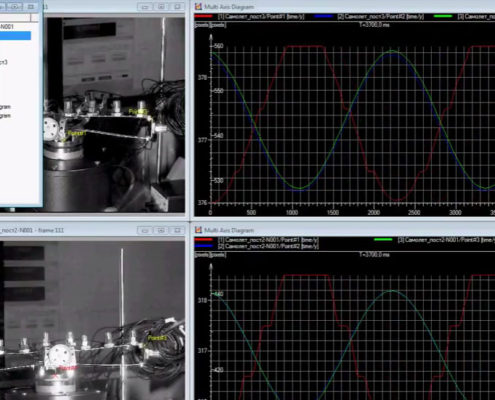
Task: Click the blue legend swatch in the lower diagram
Action: pos(203,246)
